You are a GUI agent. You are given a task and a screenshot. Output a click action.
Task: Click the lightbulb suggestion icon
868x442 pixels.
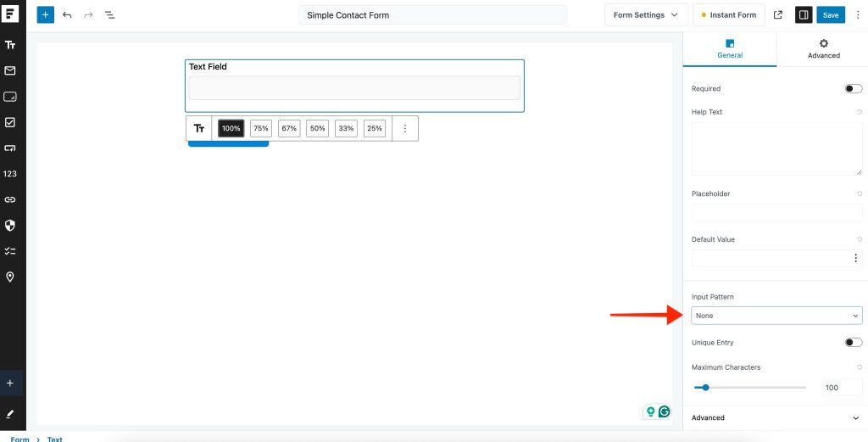[x=651, y=411]
